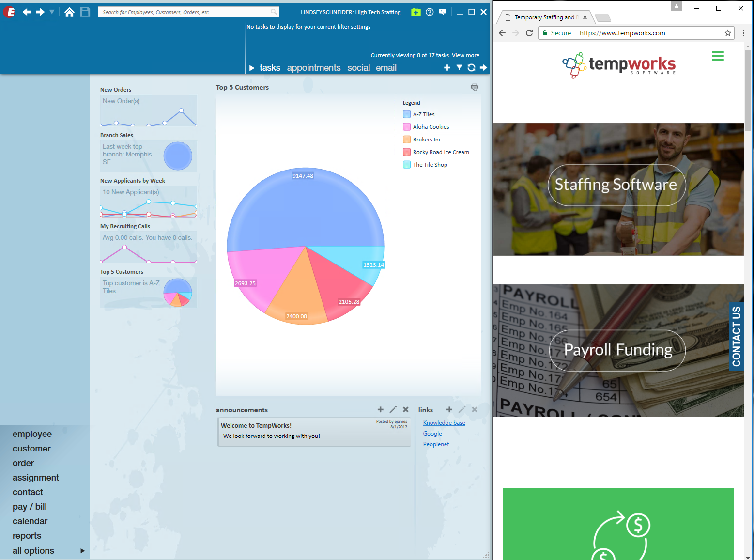Viewport: 754px width, 560px height.
Task: Click the 1523.14 pie slice label
Action: 373,265
